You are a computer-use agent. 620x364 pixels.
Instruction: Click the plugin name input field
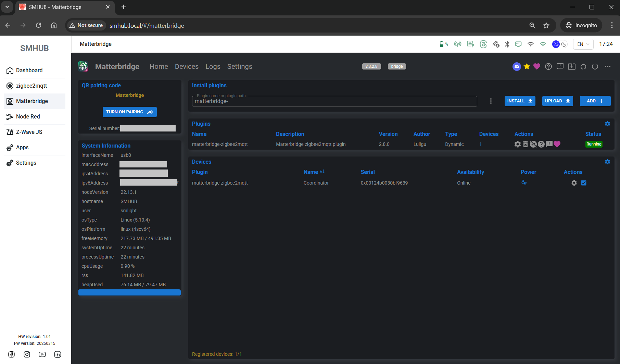[334, 101]
